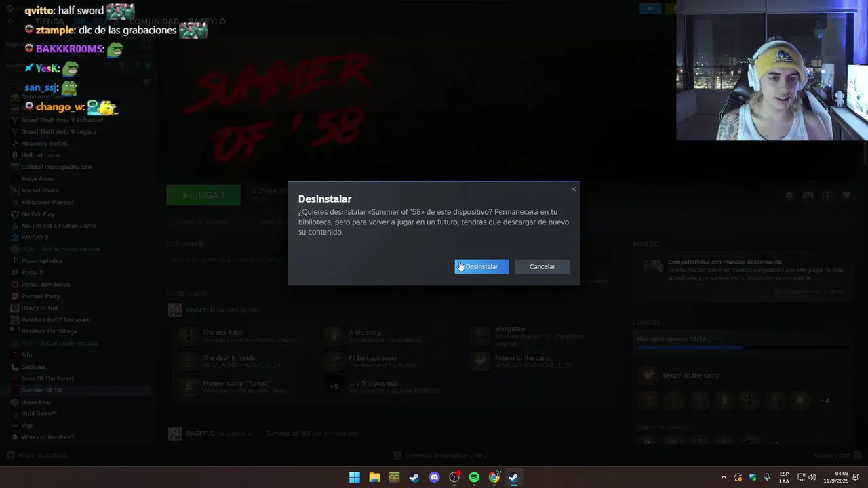Open the game info icon

827,195
